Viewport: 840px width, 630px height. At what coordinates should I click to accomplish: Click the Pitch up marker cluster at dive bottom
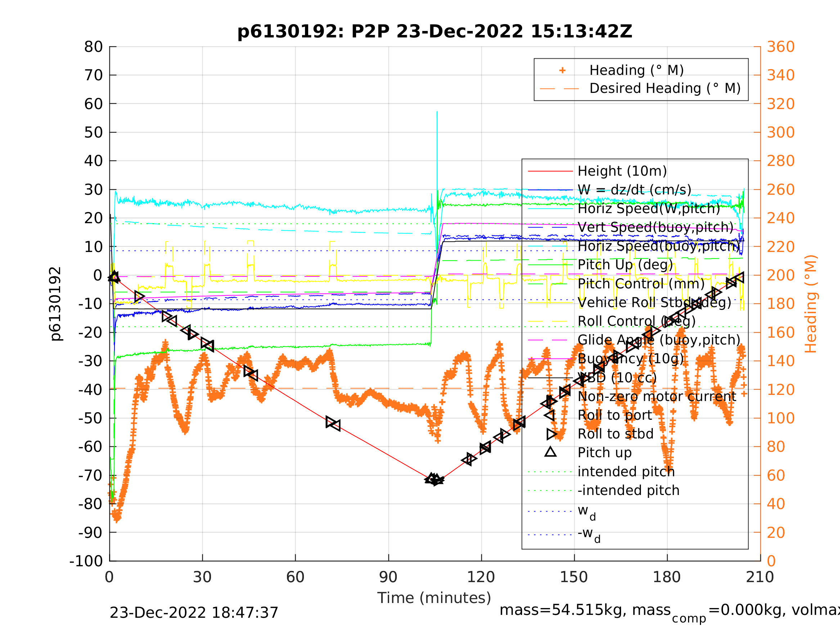(x=434, y=479)
